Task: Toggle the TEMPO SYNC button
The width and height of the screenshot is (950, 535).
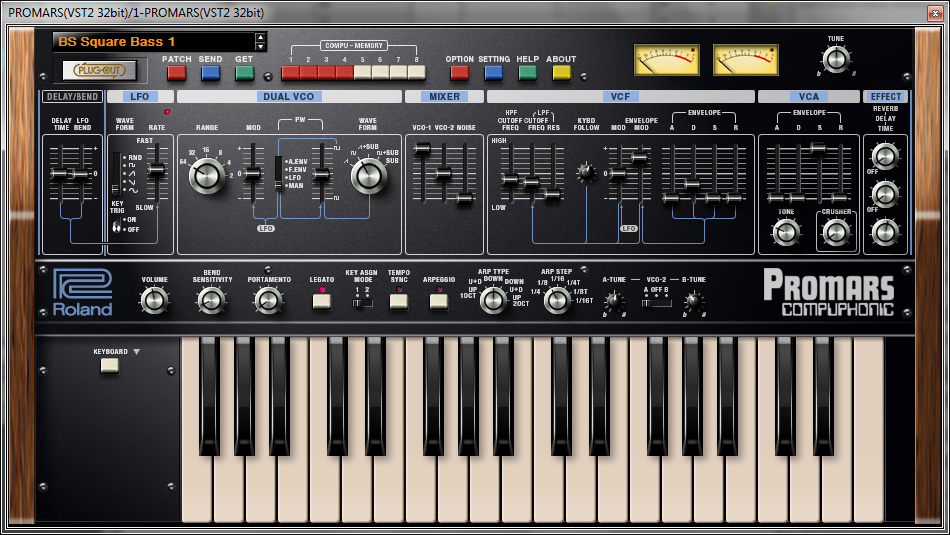Action: click(399, 302)
